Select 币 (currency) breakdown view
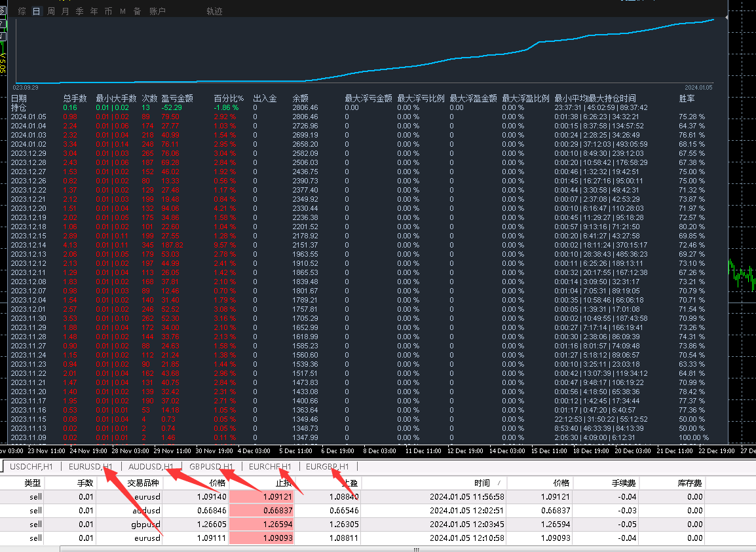Screen dimensions: 756x552 coord(108,11)
